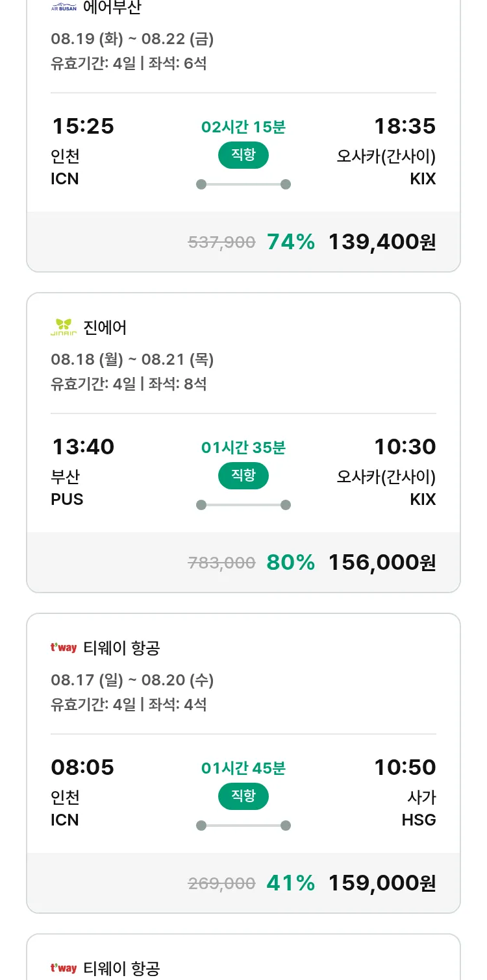
Task: Tap the 직항 badge on Busan–Osaka flight
Action: pyautogui.click(x=243, y=476)
